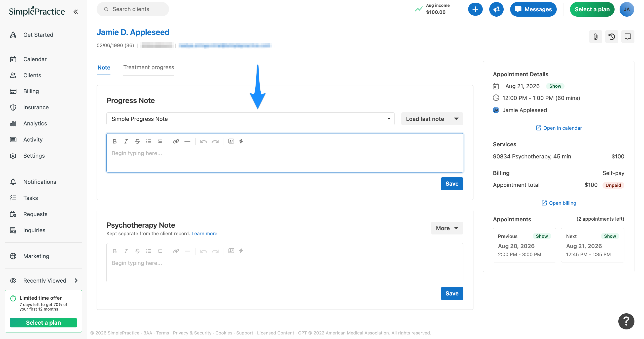Click Learn more about psychotherapy notes
This screenshot has width=644, height=339.
[x=204, y=233]
